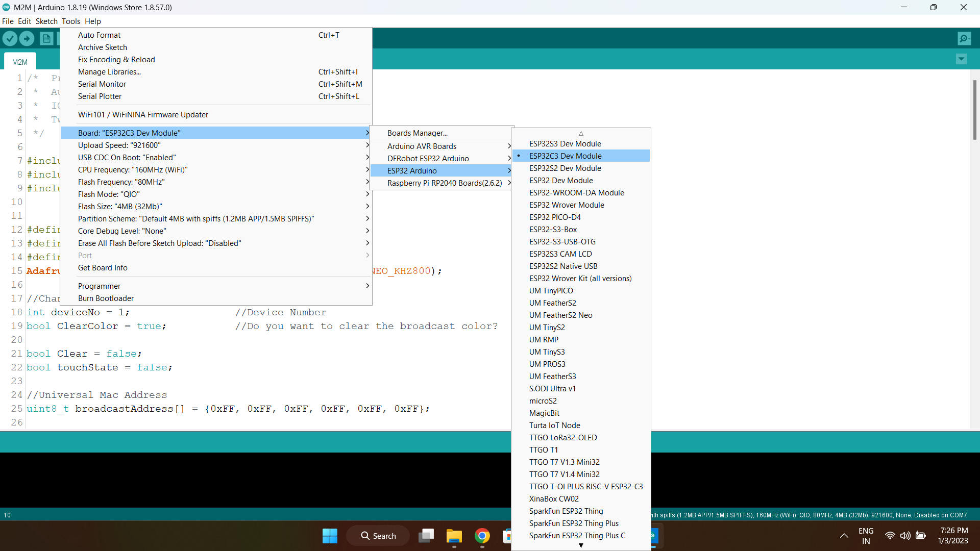
Task: Expand the Flash Mode submenu
Action: pos(108,194)
